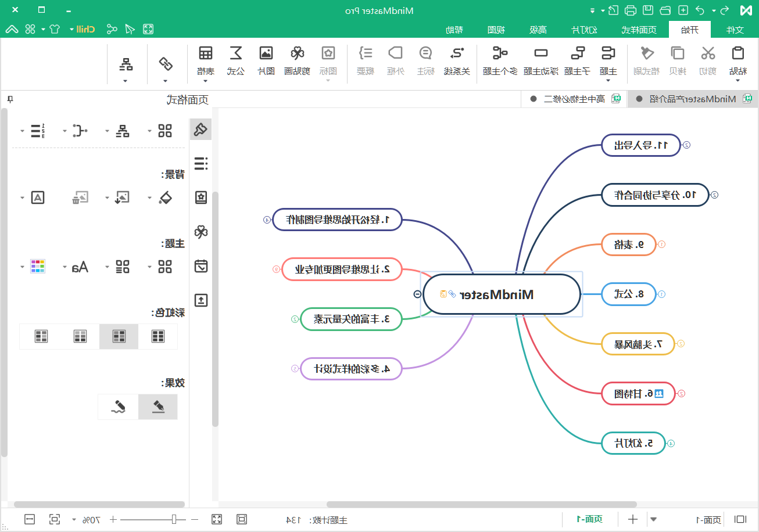Select the 3.丰富的矢量元素 topic node

point(352,319)
